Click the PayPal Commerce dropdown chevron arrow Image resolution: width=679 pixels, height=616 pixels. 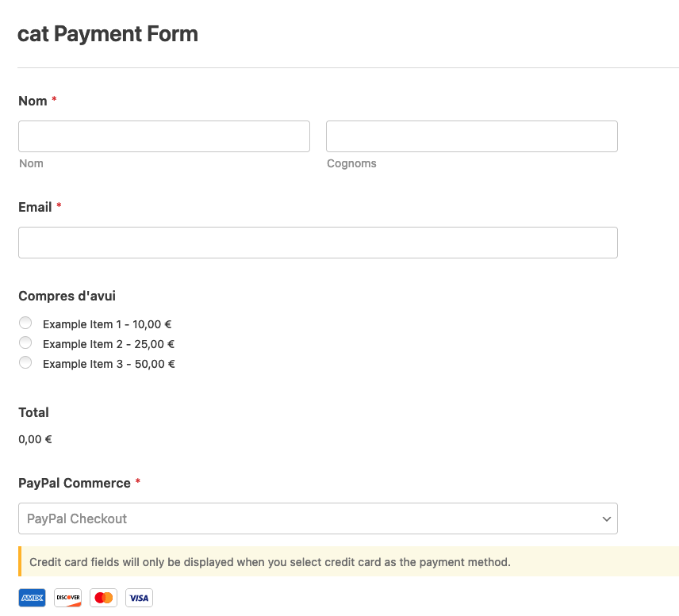(x=607, y=518)
